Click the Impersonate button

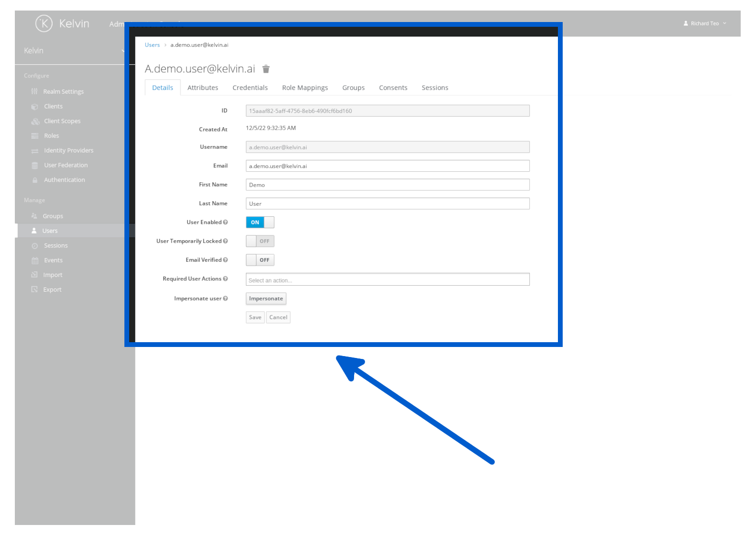point(266,299)
